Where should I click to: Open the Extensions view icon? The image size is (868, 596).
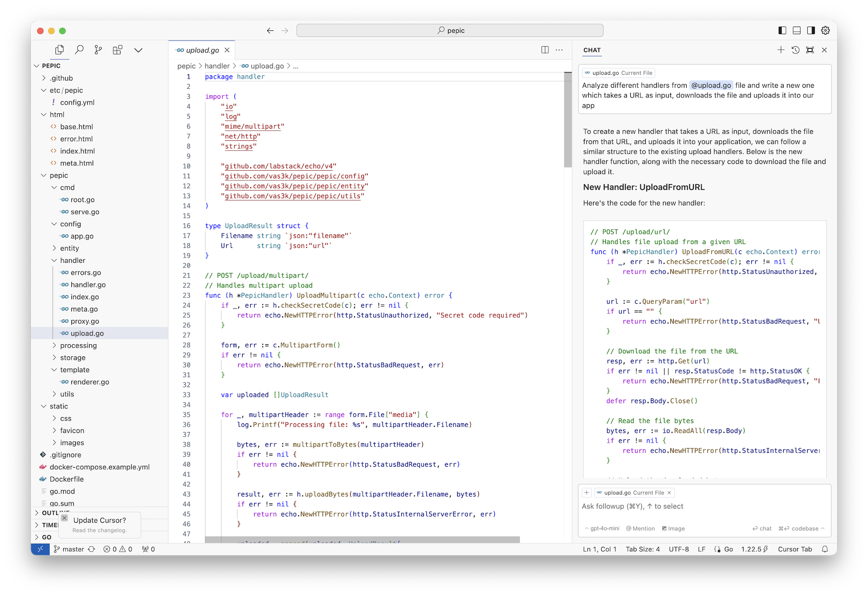pyautogui.click(x=118, y=50)
